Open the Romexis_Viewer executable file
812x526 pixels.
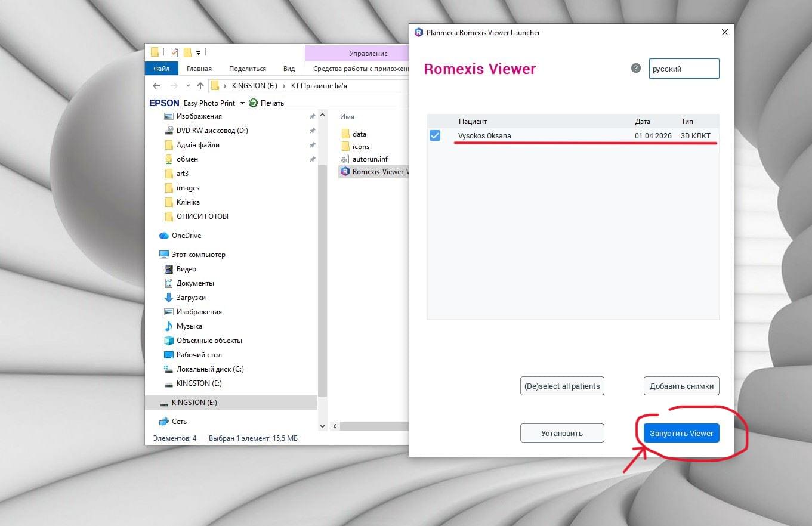click(x=376, y=172)
